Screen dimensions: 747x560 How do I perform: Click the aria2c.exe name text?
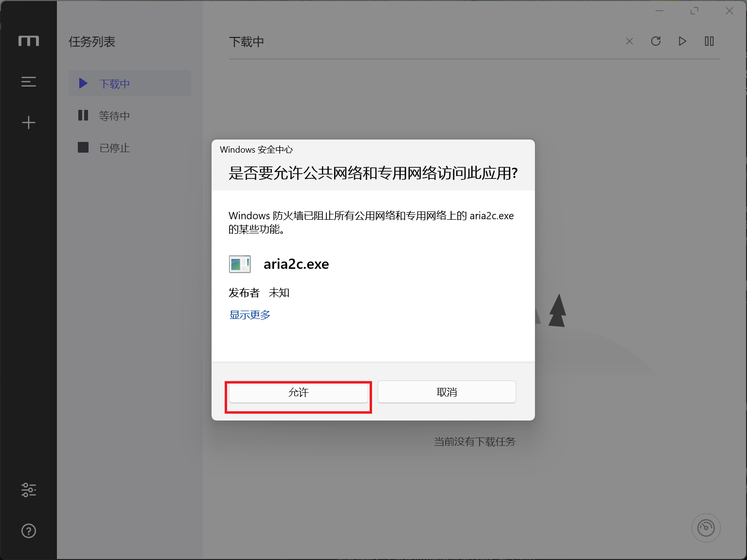pos(296,264)
